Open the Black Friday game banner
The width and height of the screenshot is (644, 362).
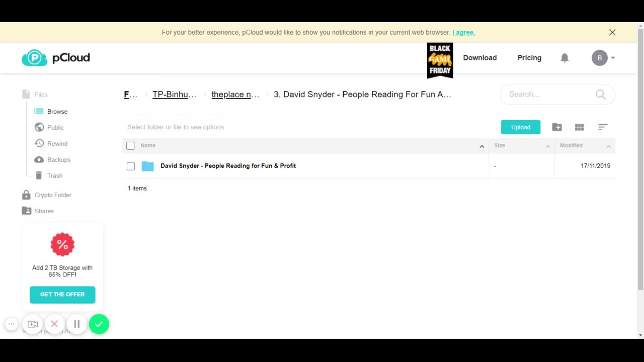pyautogui.click(x=440, y=60)
